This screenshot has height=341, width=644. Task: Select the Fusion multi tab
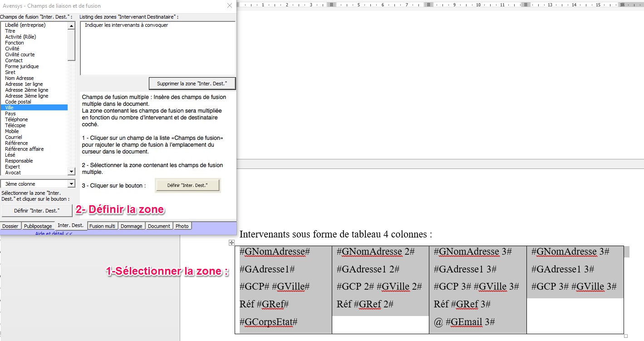[103, 226]
